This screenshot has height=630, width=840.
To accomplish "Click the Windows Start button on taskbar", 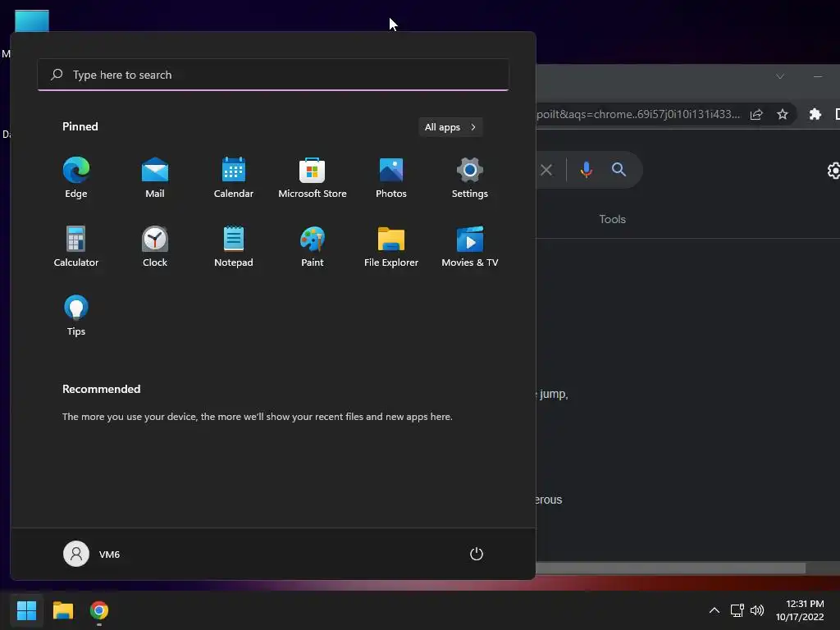I will [26, 610].
